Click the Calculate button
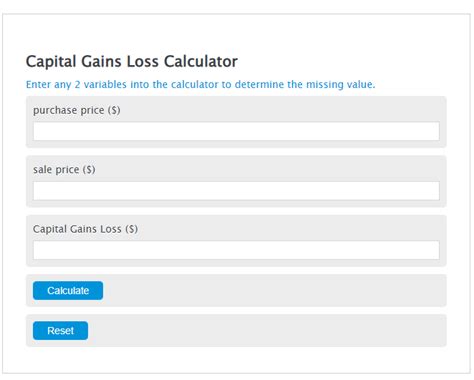Viewport: 474px width, 380px height. [x=68, y=291]
